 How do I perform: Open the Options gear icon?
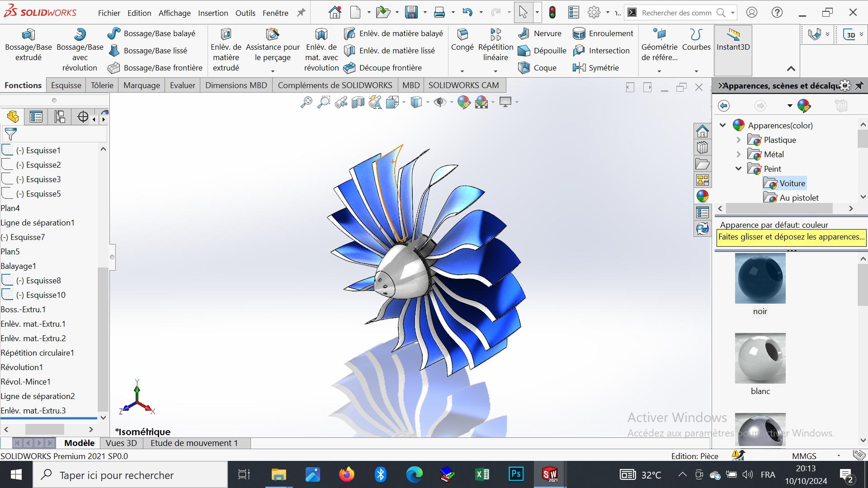pos(594,13)
